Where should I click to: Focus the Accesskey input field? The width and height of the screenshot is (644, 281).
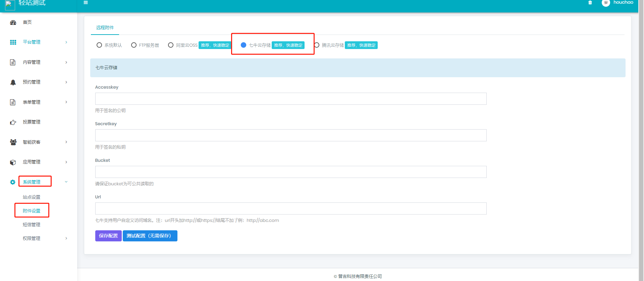tap(291, 99)
